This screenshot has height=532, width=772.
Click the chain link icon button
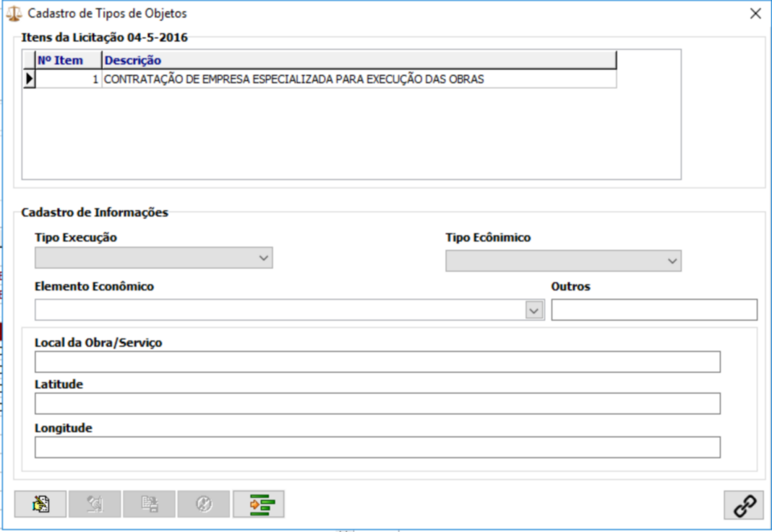pyautogui.click(x=744, y=505)
